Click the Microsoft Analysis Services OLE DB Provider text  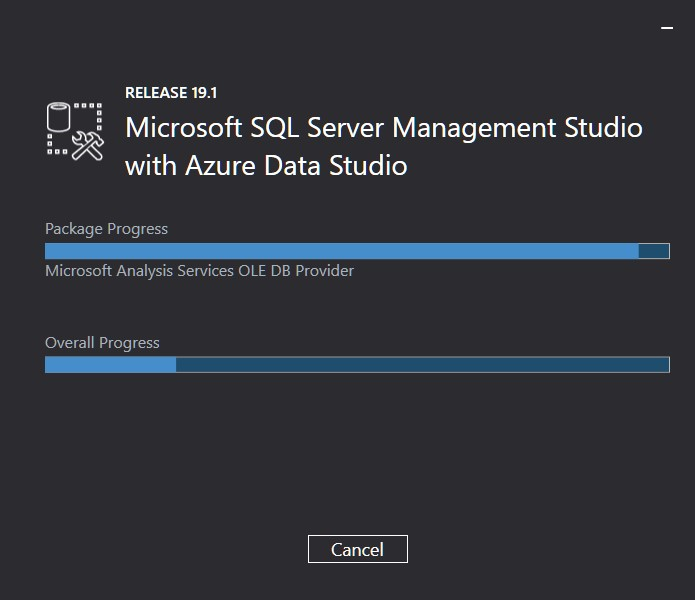(199, 271)
